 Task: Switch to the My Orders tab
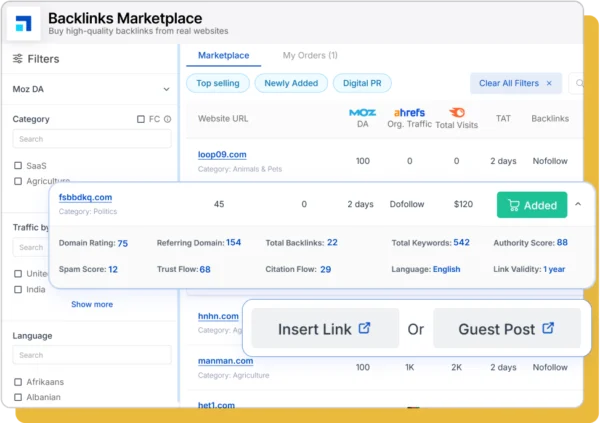pos(310,56)
